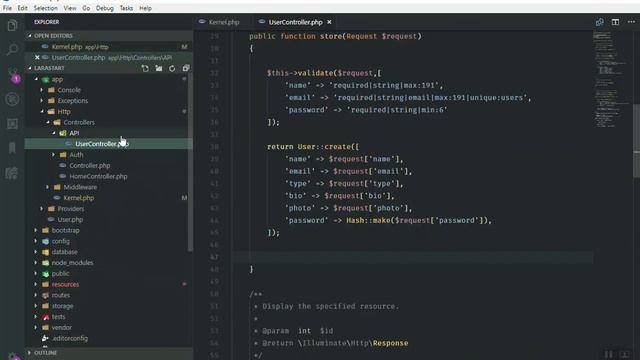Open the Go menu
The height and width of the screenshot is (360, 640).
(x=86, y=8)
